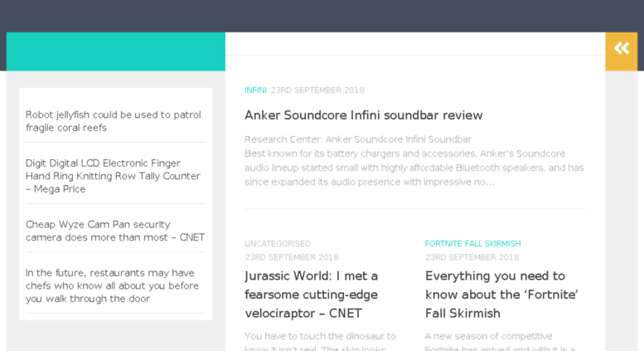Viewport: 644px width, 351px height.
Task: Click the white bar above the article list
Action: 415,44
